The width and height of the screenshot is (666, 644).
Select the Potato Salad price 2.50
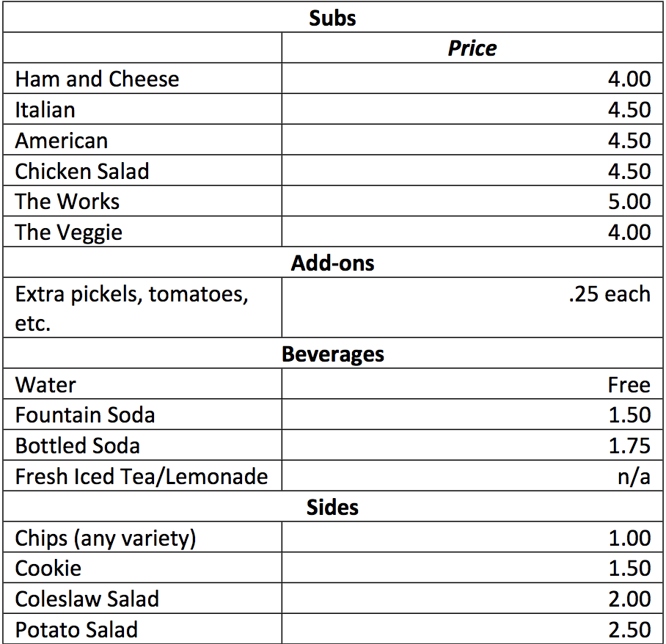click(629, 630)
